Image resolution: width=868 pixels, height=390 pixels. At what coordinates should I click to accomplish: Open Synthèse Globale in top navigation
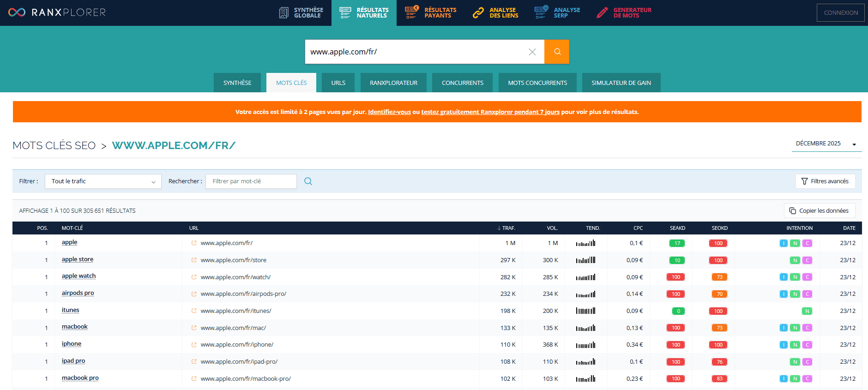pyautogui.click(x=301, y=13)
